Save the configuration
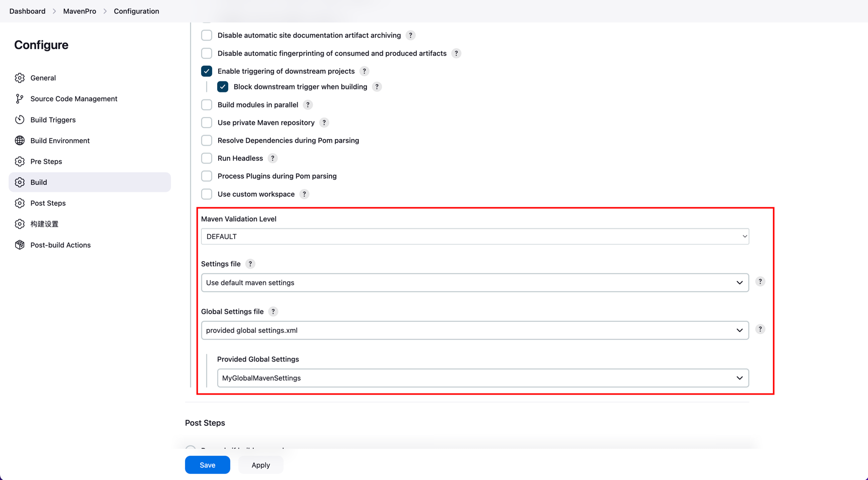868x480 pixels. 207,465
